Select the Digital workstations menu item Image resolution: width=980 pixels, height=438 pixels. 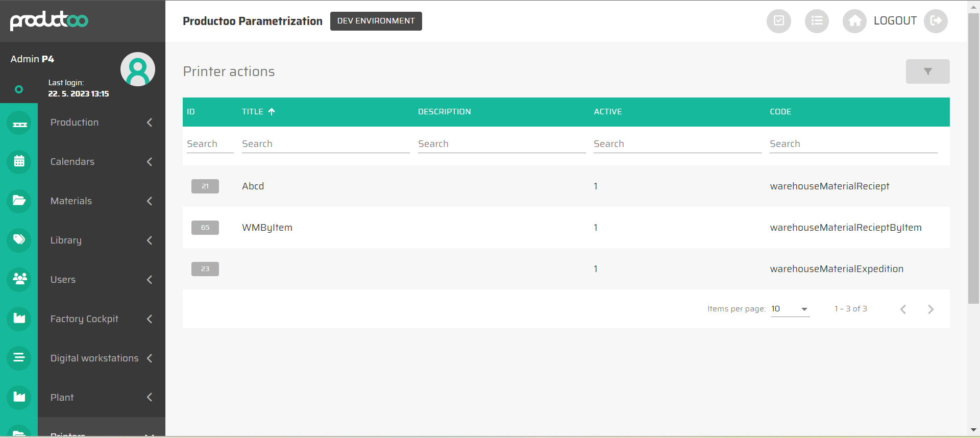click(94, 358)
